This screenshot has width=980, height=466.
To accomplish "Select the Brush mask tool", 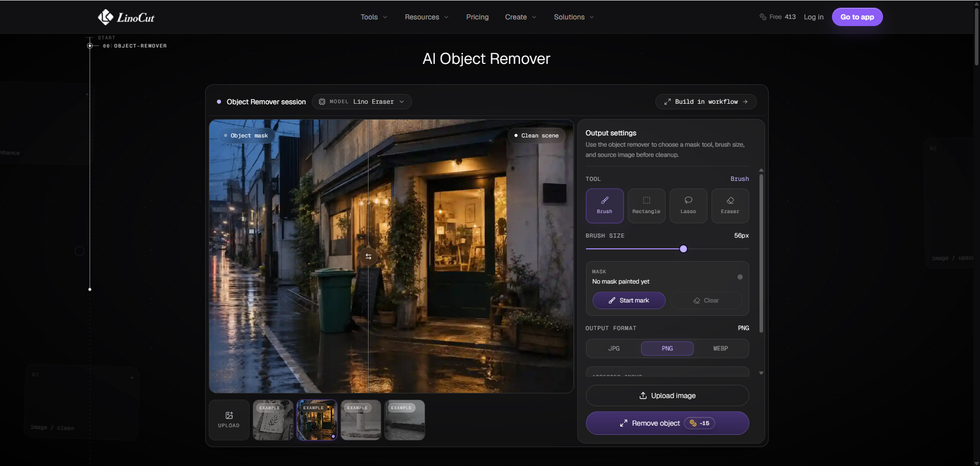I will (604, 205).
